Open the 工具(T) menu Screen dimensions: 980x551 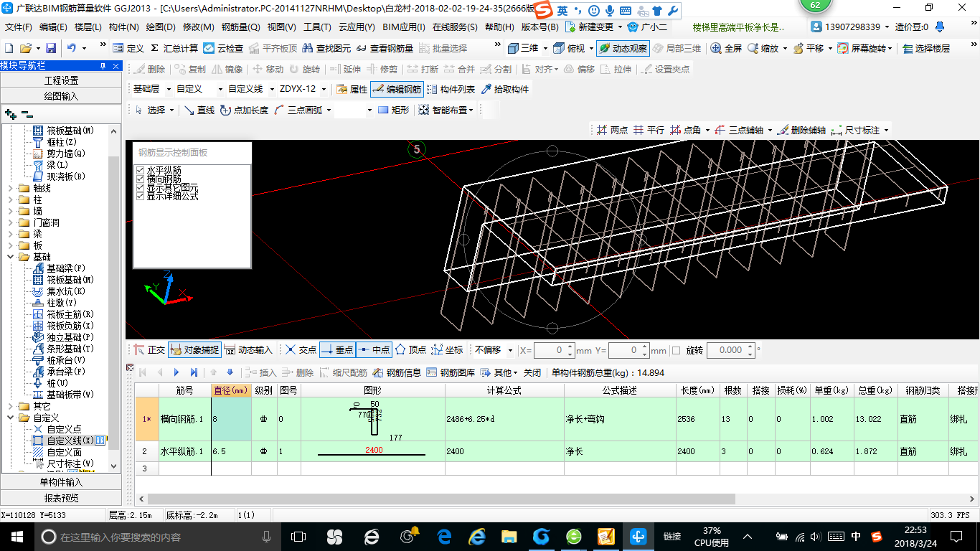pyautogui.click(x=316, y=27)
